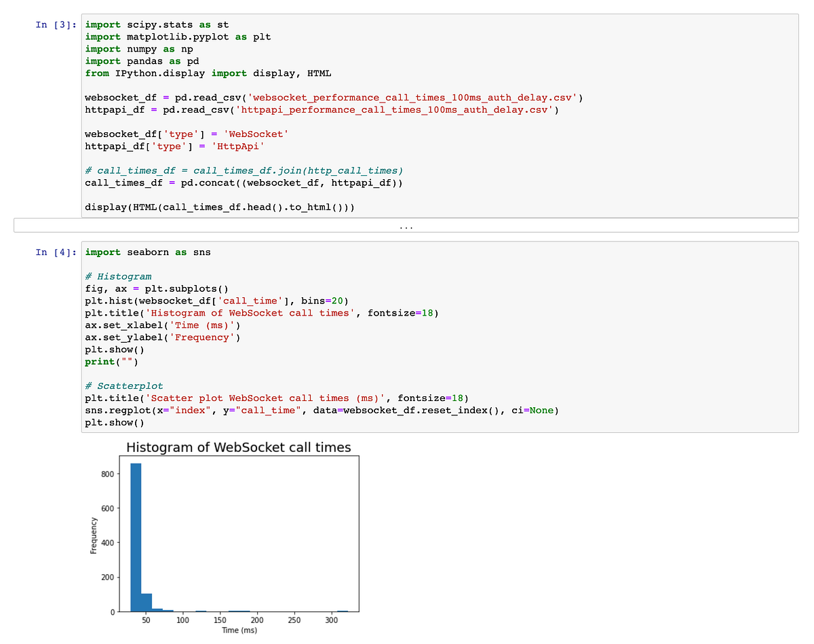Click the print("") statement
The image size is (814, 644).
click(x=109, y=362)
